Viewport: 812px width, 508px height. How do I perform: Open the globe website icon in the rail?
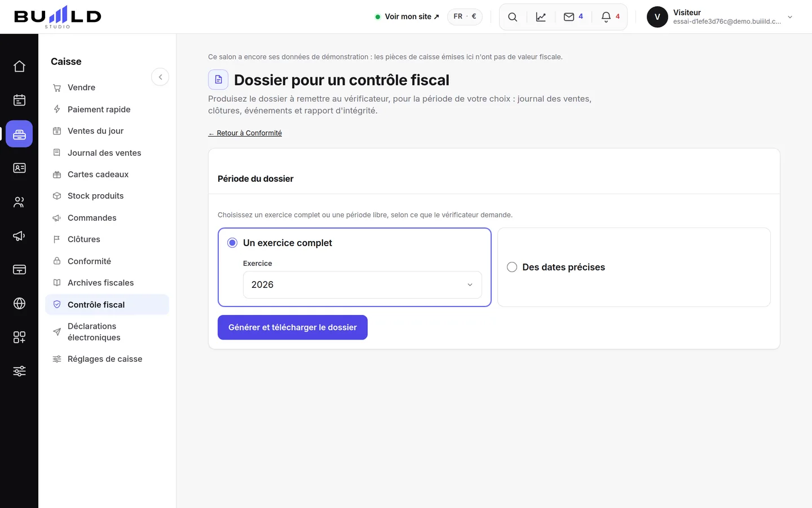tap(19, 304)
